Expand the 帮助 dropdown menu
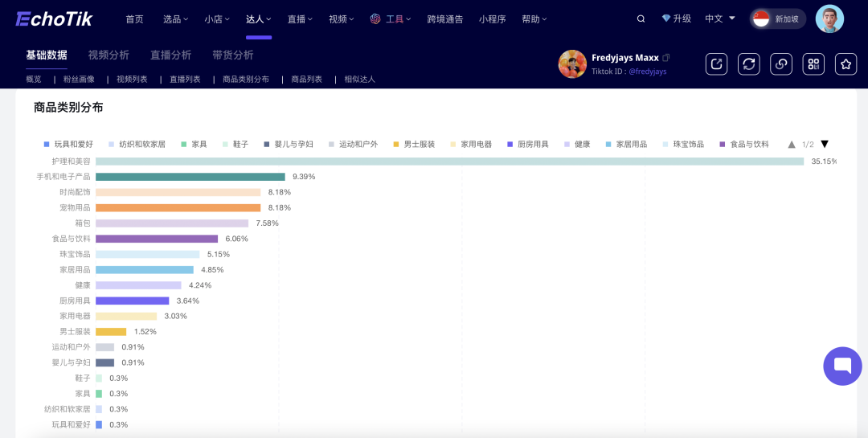This screenshot has width=868, height=438. (x=534, y=18)
